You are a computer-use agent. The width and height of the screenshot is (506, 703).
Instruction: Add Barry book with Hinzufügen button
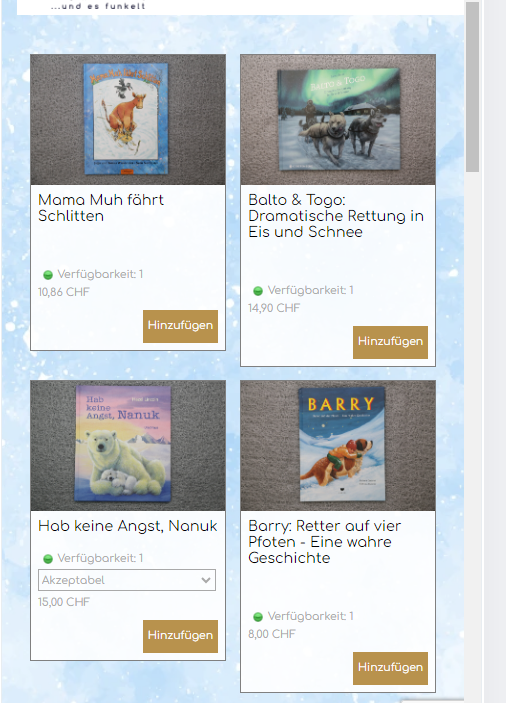pyautogui.click(x=390, y=668)
